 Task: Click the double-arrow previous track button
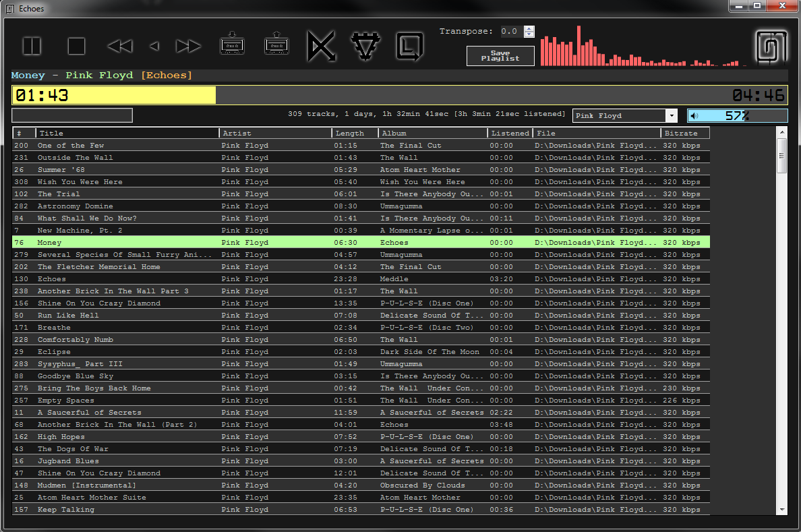tap(120, 46)
